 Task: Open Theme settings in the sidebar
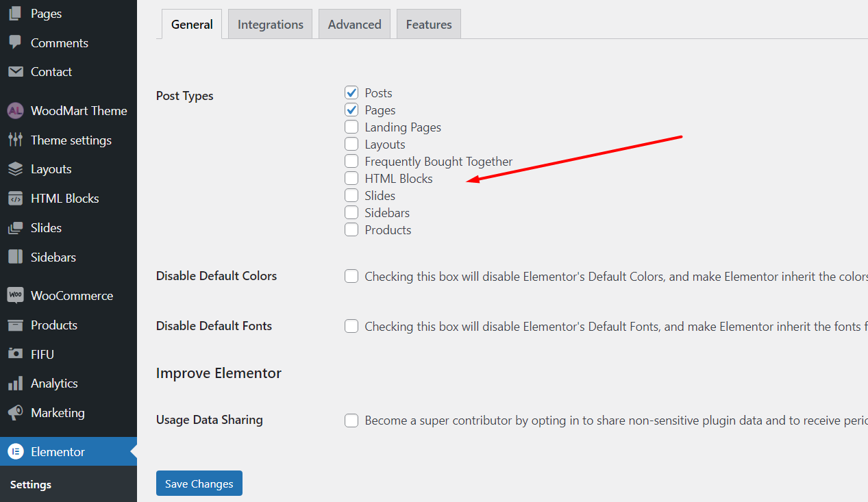tap(69, 140)
